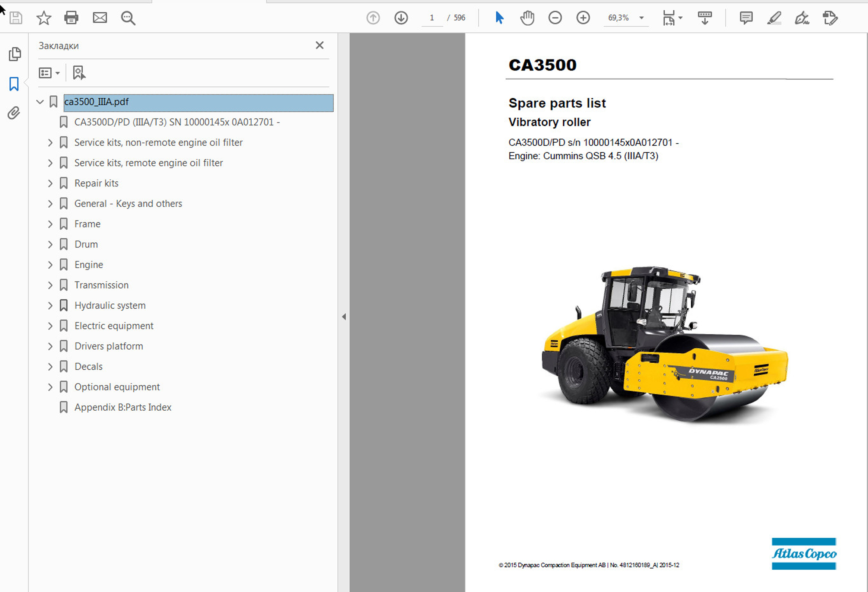Toggle the bookmarks panel sidebar icon
868x592 pixels.
pyautogui.click(x=14, y=84)
